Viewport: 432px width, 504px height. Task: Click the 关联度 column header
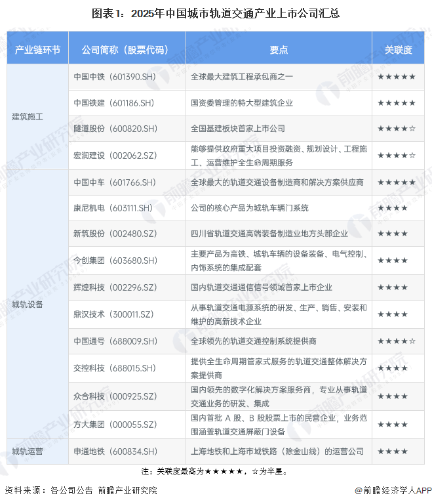398,50
